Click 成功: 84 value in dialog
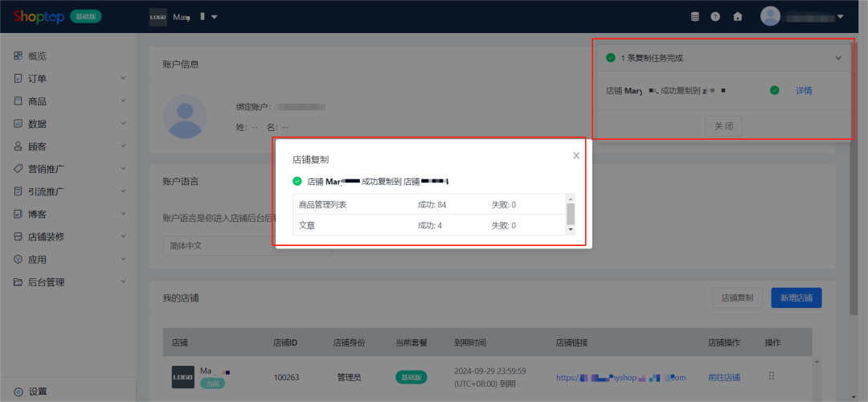Screen dimensions: 868x402 tap(432, 205)
